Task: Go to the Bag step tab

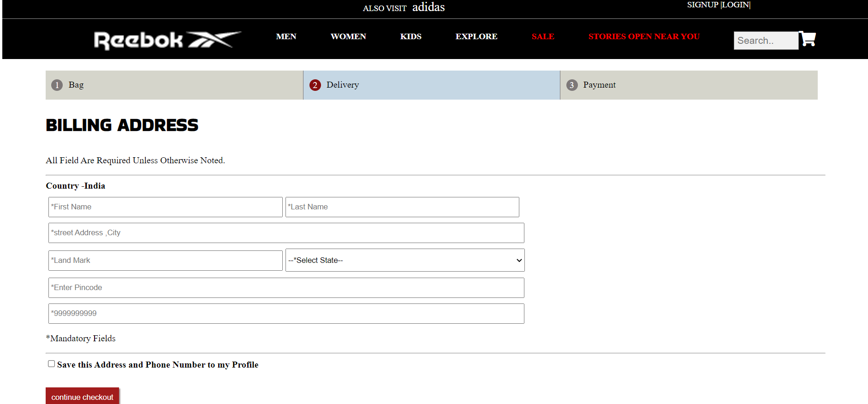Action: 174,85
